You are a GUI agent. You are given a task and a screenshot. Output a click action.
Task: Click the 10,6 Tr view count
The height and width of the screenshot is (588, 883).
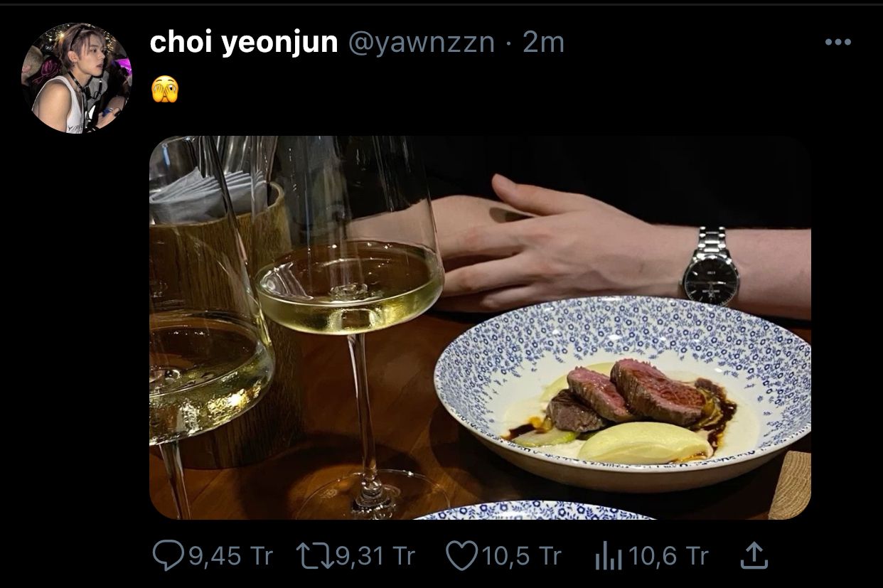point(668,556)
